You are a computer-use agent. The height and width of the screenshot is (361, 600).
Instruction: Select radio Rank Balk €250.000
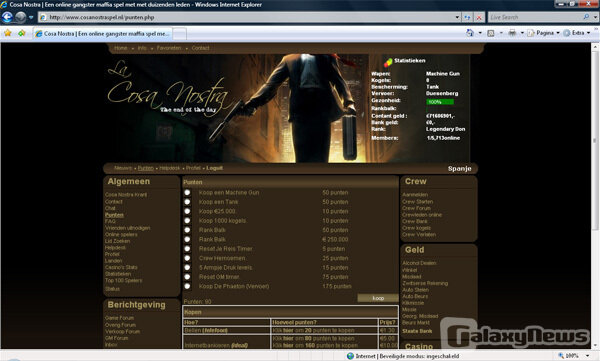(x=187, y=239)
